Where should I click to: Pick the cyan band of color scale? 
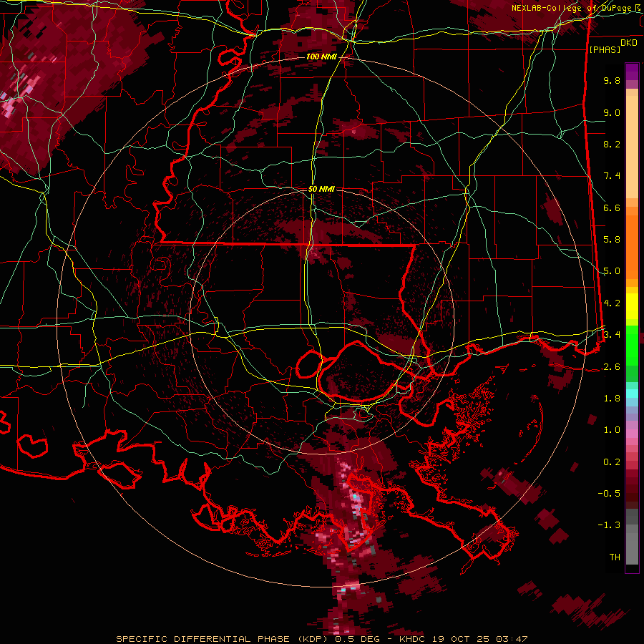[x=632, y=394]
